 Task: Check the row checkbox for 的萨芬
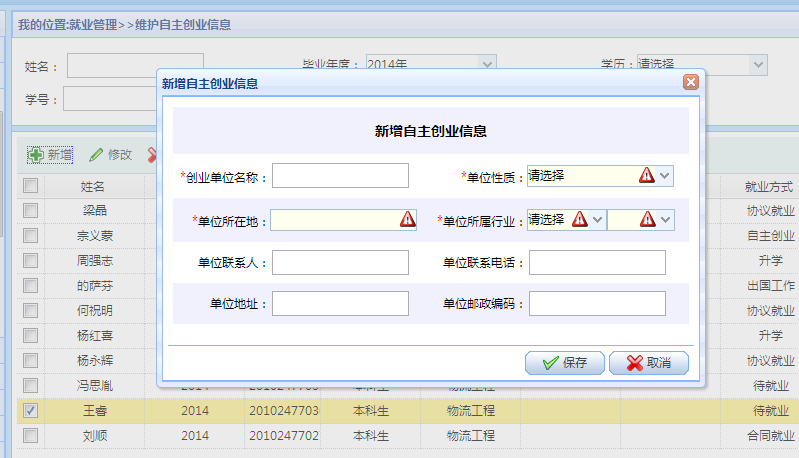[x=31, y=285]
